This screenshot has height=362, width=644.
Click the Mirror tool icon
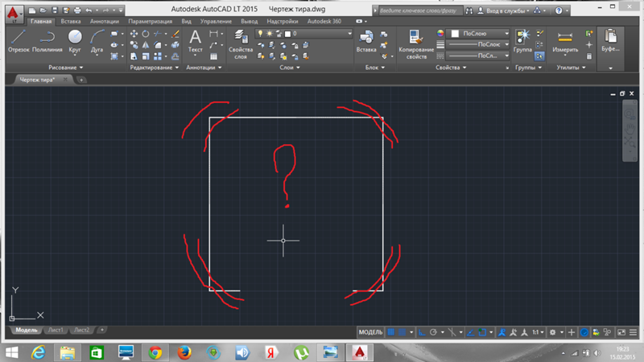pyautogui.click(x=146, y=45)
